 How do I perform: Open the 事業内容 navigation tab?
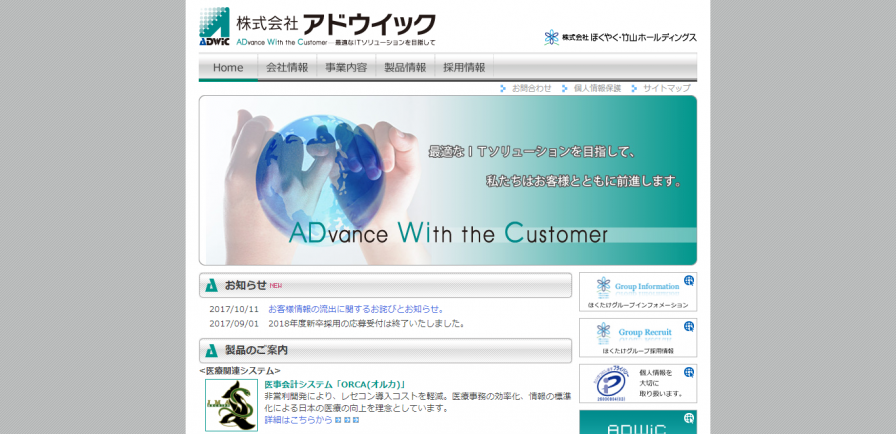pyautogui.click(x=346, y=67)
